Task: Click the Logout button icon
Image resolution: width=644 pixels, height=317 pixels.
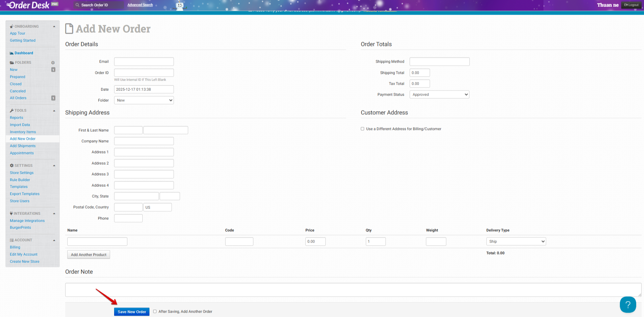Action: [x=626, y=5]
